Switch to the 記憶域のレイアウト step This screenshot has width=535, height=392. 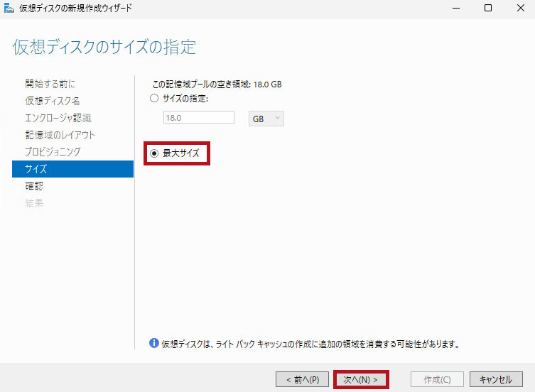pos(60,135)
